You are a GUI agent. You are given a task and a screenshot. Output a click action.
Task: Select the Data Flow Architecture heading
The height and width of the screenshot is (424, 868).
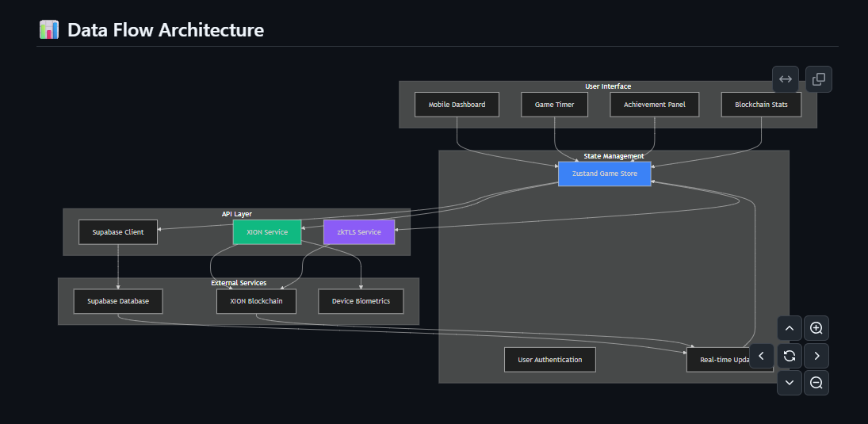[x=166, y=29]
